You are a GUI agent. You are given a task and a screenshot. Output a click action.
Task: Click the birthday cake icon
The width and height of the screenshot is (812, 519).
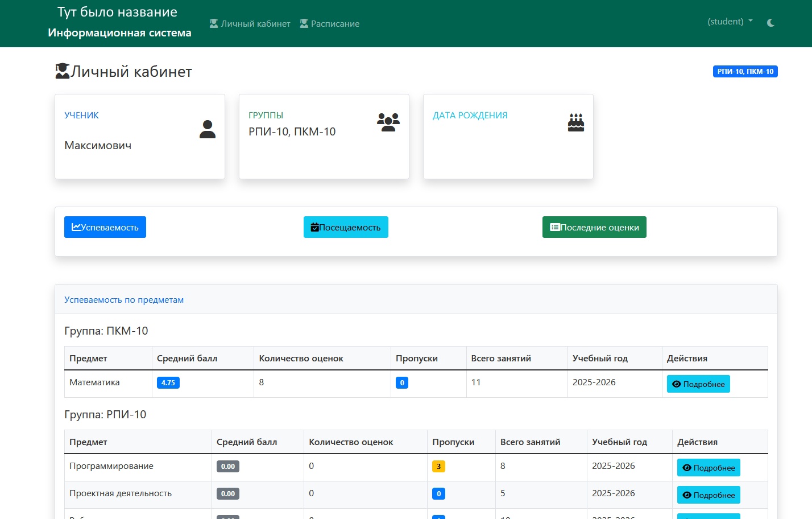tap(575, 122)
